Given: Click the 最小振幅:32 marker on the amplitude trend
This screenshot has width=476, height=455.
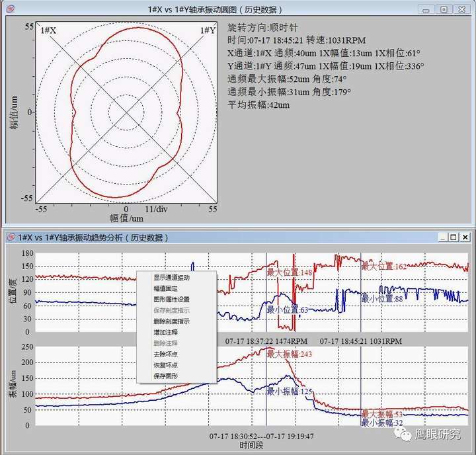Looking at the screenshot, I should (x=381, y=423).
